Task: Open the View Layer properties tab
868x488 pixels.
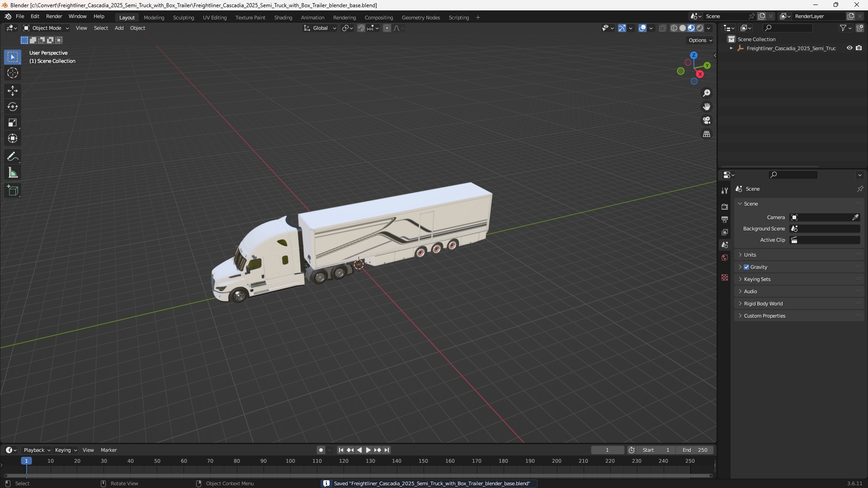Action: [x=725, y=232]
